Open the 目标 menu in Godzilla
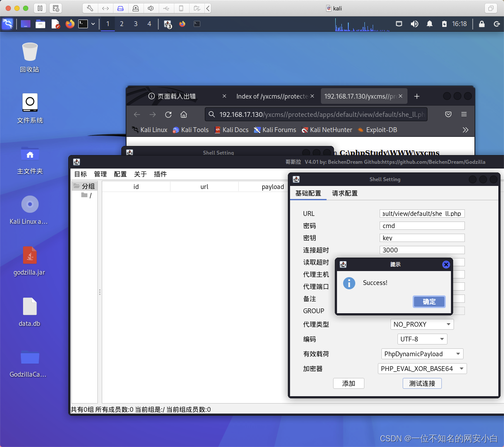The width and height of the screenshot is (504, 447). click(x=81, y=174)
